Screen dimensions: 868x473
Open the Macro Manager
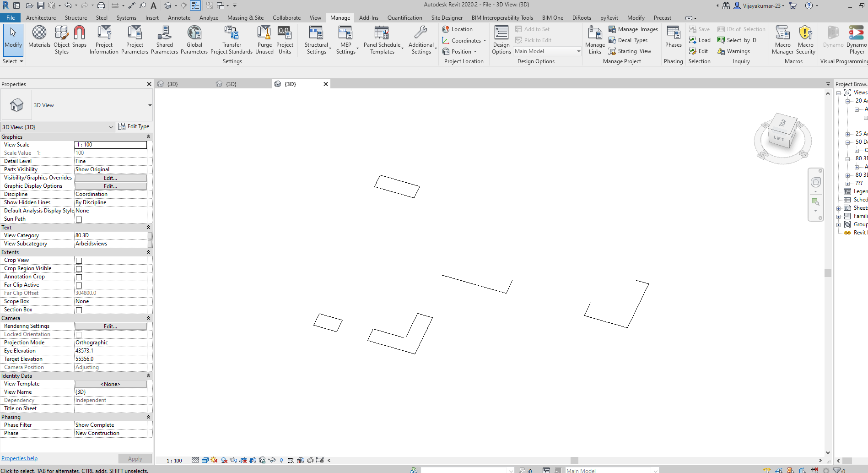[782, 39]
